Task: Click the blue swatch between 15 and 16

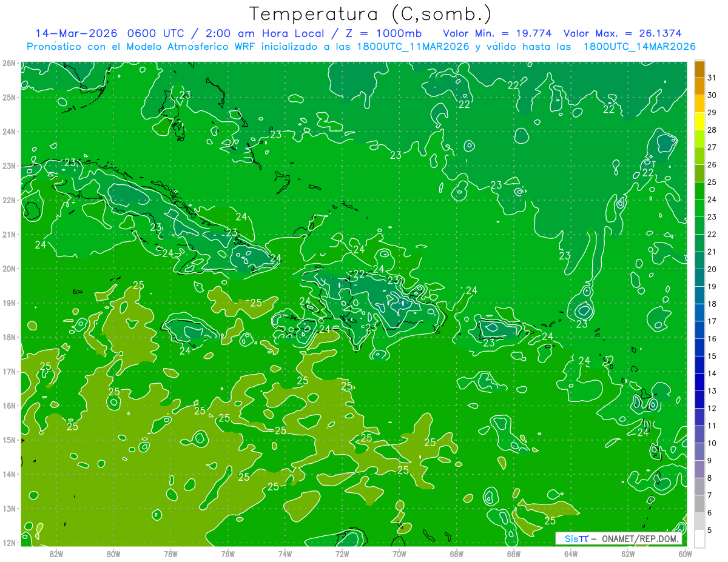Action: [700, 348]
